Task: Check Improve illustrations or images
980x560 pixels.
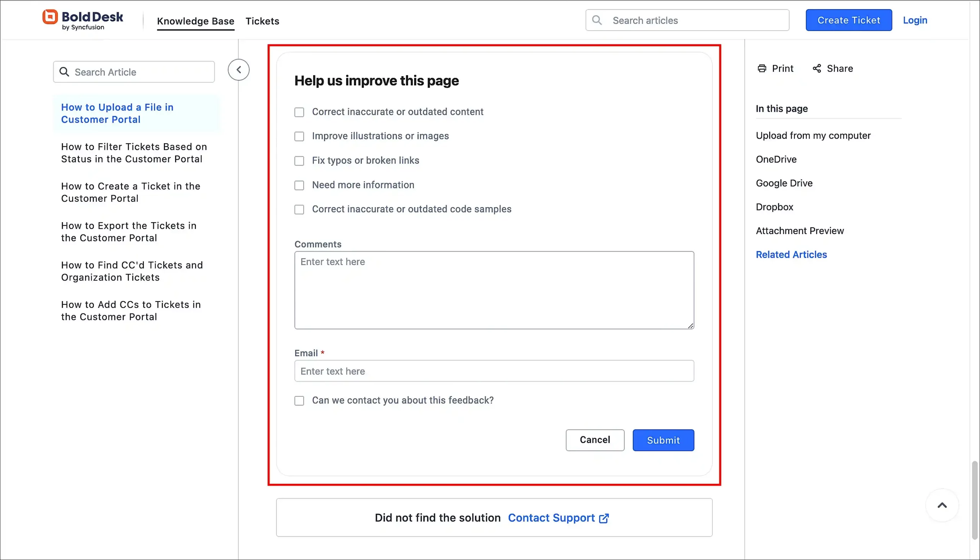Action: coord(299,136)
